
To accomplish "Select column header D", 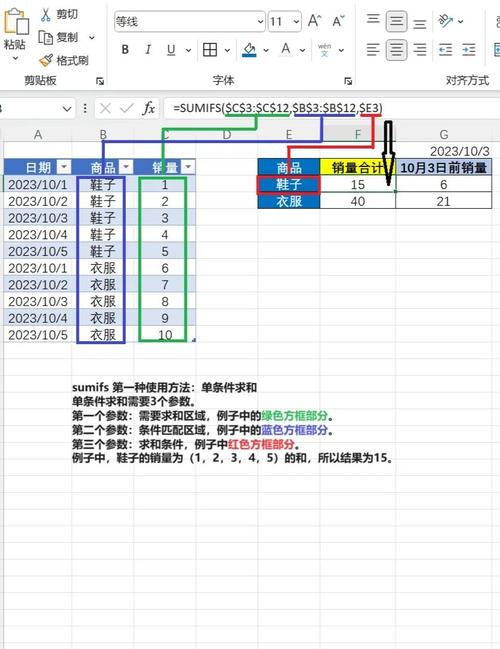I will 227,135.
